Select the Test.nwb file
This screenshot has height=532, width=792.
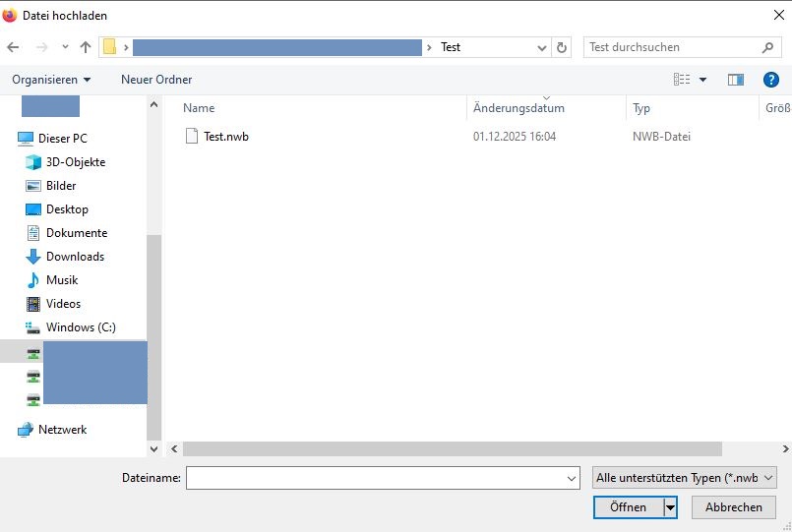tap(225, 137)
